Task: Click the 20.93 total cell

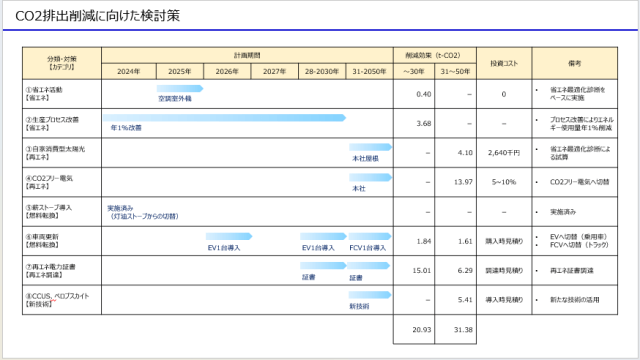Action: point(414,329)
